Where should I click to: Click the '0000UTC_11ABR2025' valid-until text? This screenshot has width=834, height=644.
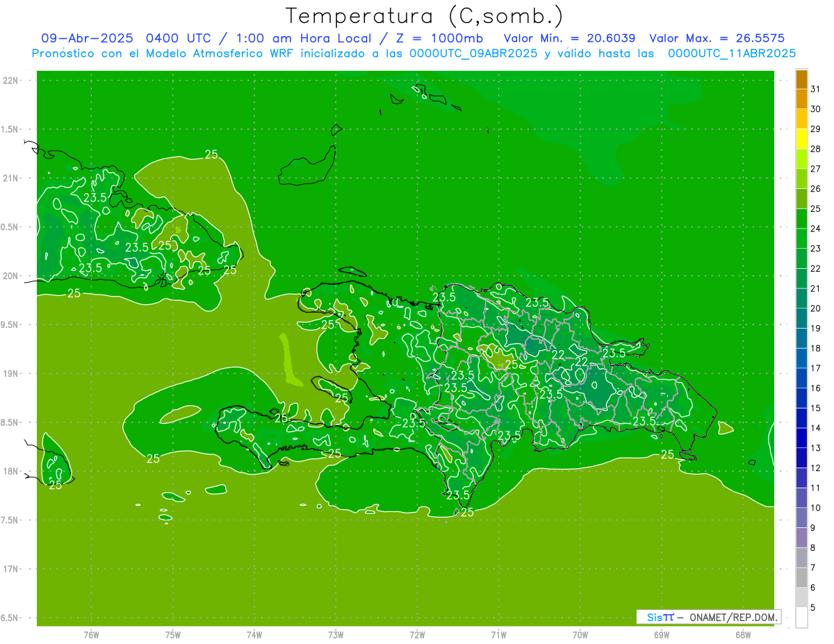tap(732, 53)
